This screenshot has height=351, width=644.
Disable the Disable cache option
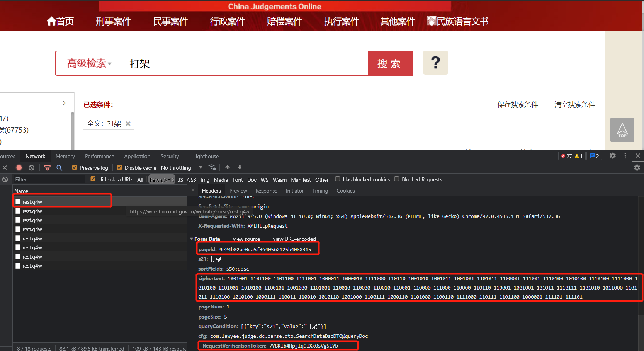(x=120, y=167)
